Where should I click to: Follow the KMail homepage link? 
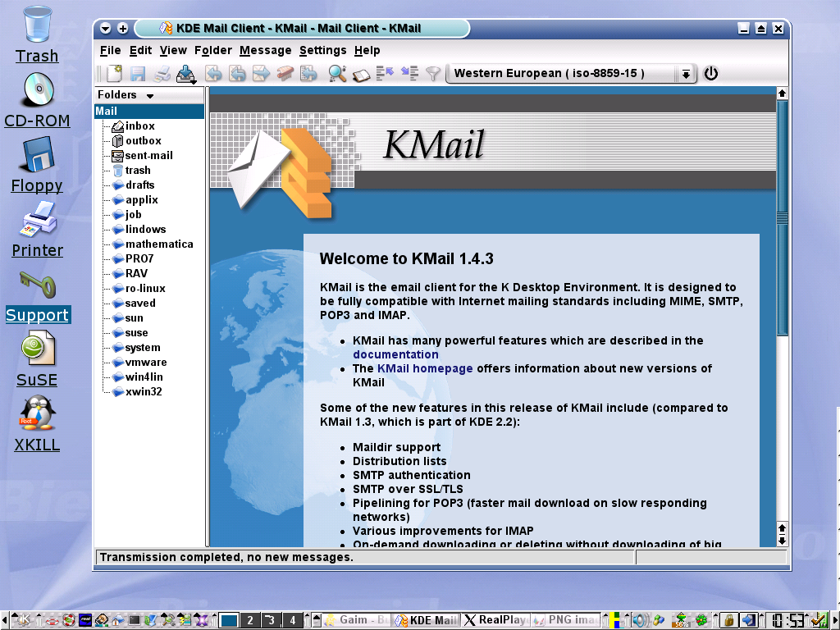pos(425,368)
